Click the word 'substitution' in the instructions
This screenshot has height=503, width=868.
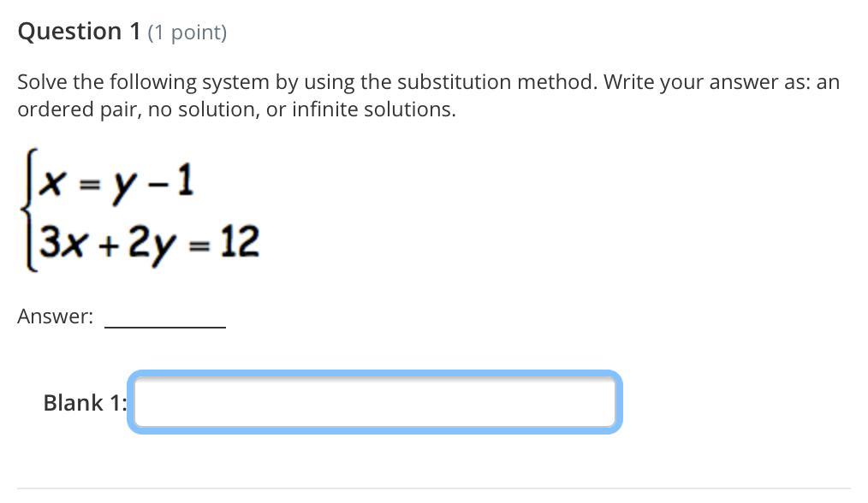click(454, 82)
